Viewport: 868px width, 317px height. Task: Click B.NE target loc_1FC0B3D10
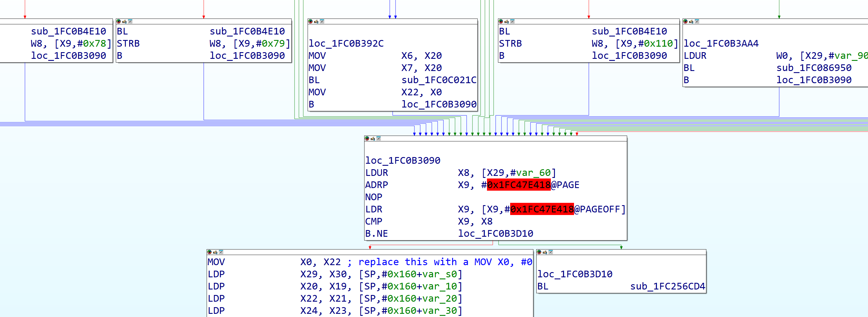coord(495,234)
